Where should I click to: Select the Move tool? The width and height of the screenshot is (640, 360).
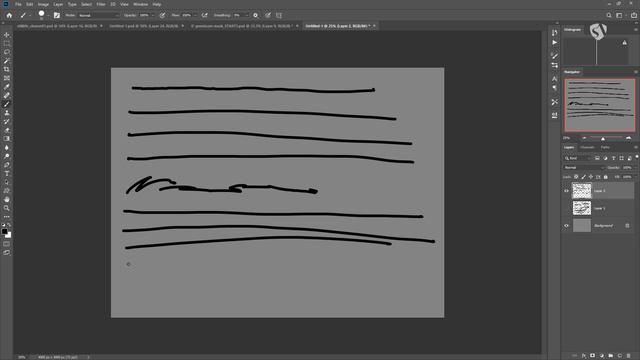click(7, 35)
